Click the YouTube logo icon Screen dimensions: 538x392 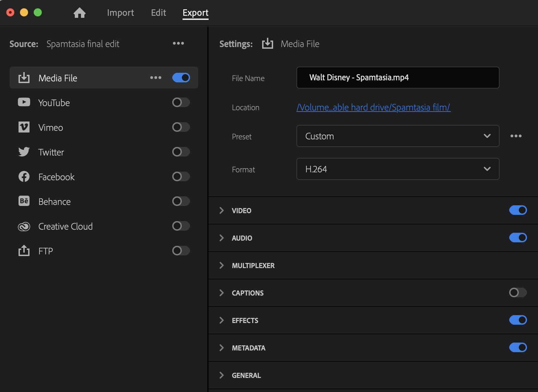(24, 102)
